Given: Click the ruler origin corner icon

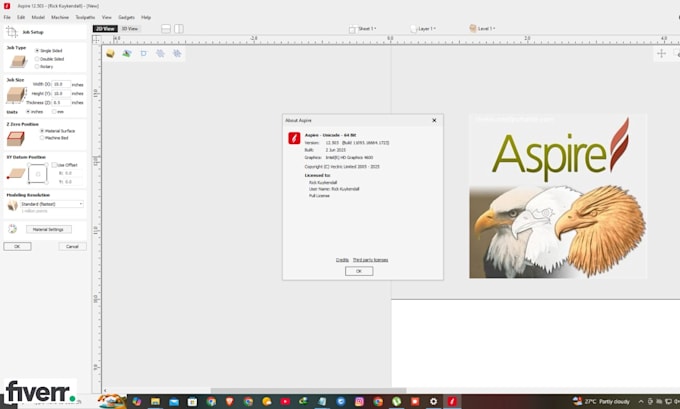Looking at the screenshot, I should coord(96,39).
